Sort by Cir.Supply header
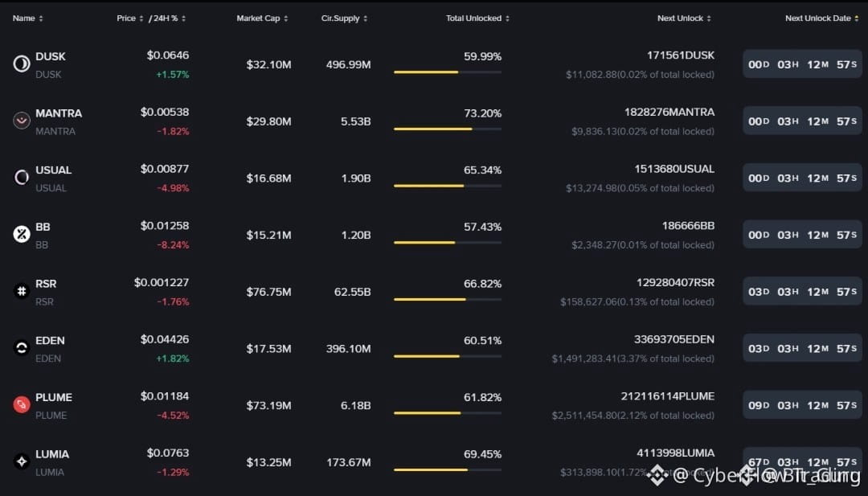This screenshot has height=496, width=868. pyautogui.click(x=344, y=18)
